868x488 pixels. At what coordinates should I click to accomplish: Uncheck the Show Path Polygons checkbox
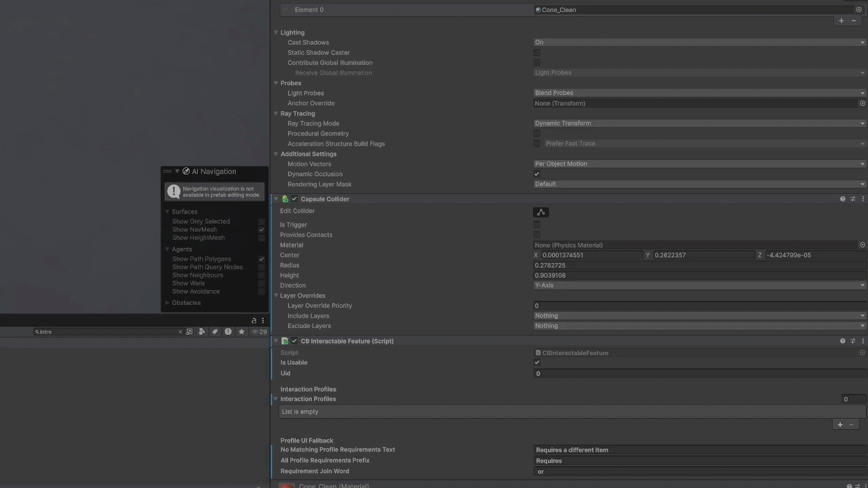(262, 259)
